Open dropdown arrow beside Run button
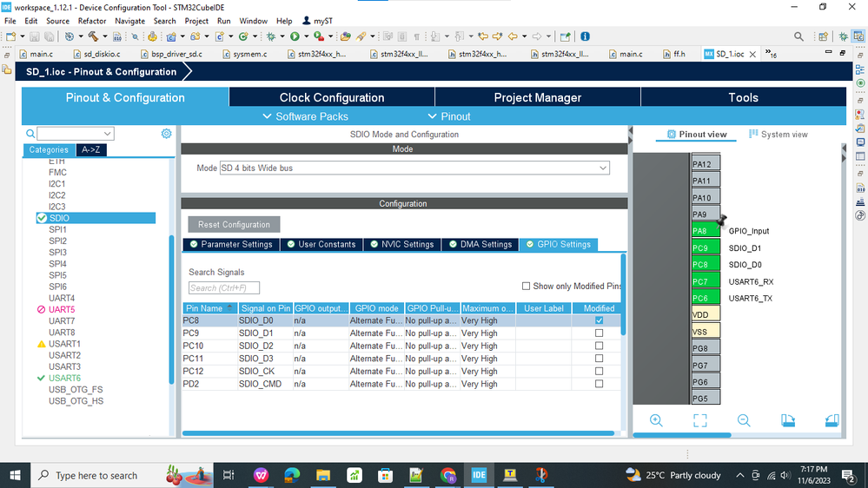 point(306,36)
